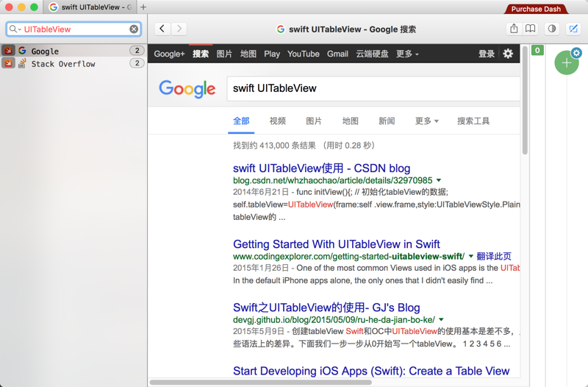The width and height of the screenshot is (588, 387).
Task: Click the back navigation arrow
Action: (162, 29)
